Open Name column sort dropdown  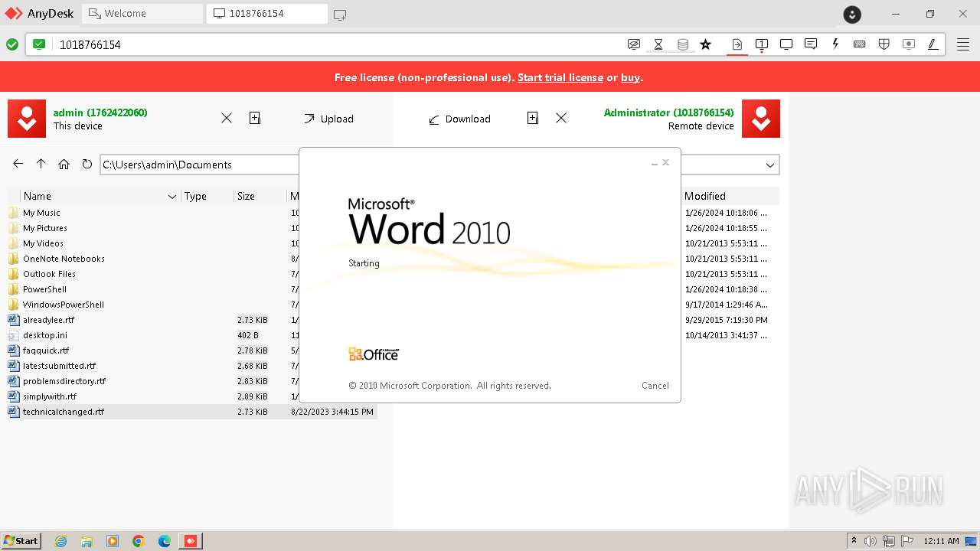click(x=172, y=197)
